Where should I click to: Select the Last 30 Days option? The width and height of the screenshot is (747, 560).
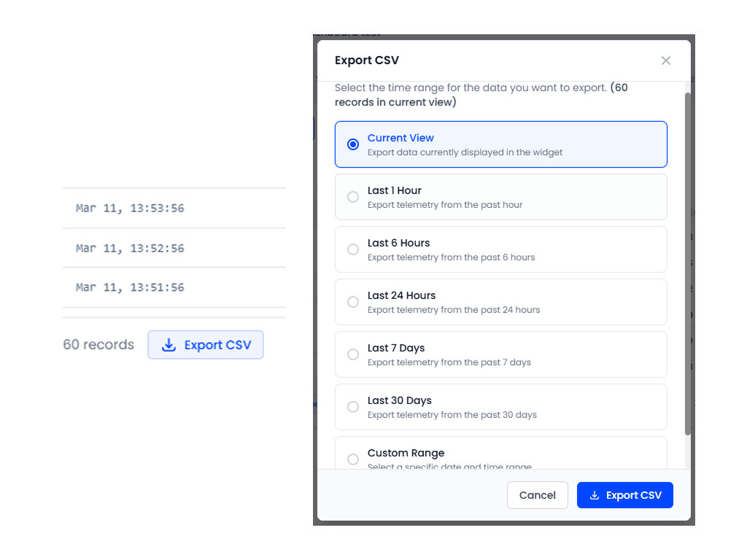353,407
